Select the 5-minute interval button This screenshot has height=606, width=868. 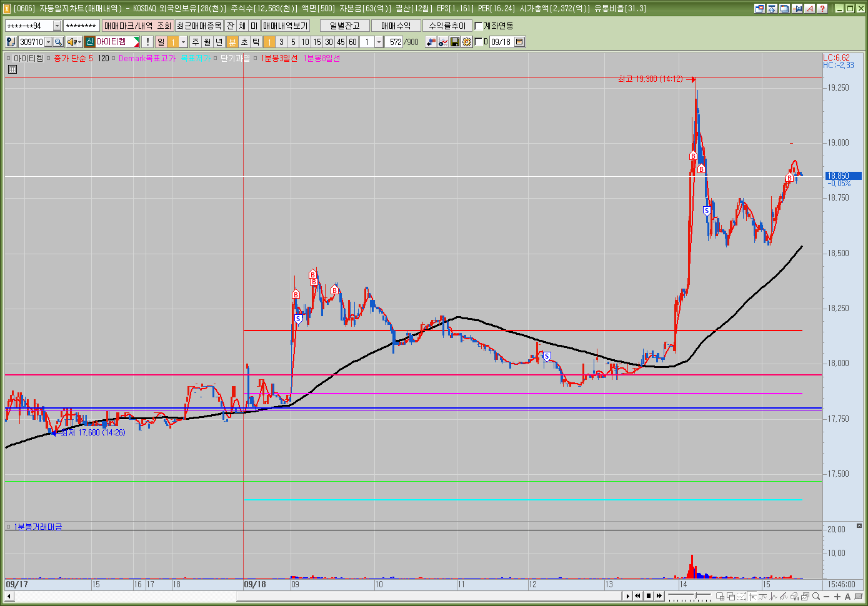point(293,42)
